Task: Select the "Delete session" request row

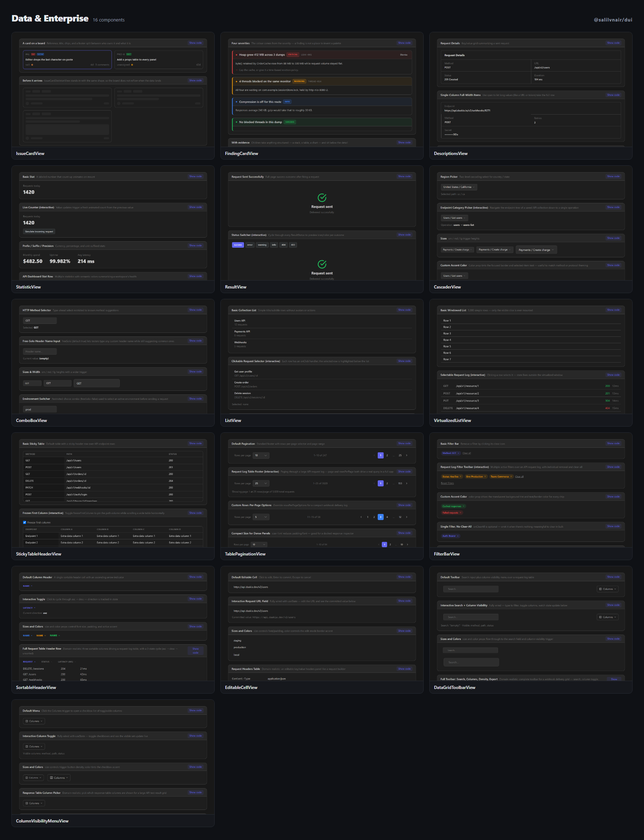Action: pyautogui.click(x=322, y=395)
